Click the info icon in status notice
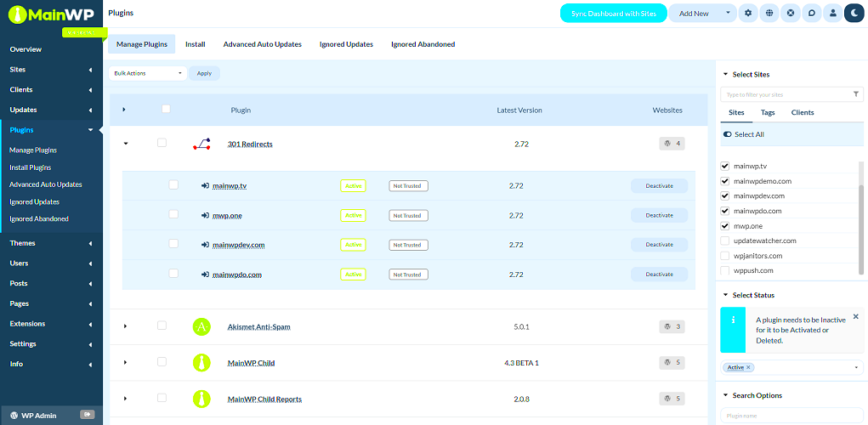Viewport: 868px width, 425px height. tap(733, 320)
